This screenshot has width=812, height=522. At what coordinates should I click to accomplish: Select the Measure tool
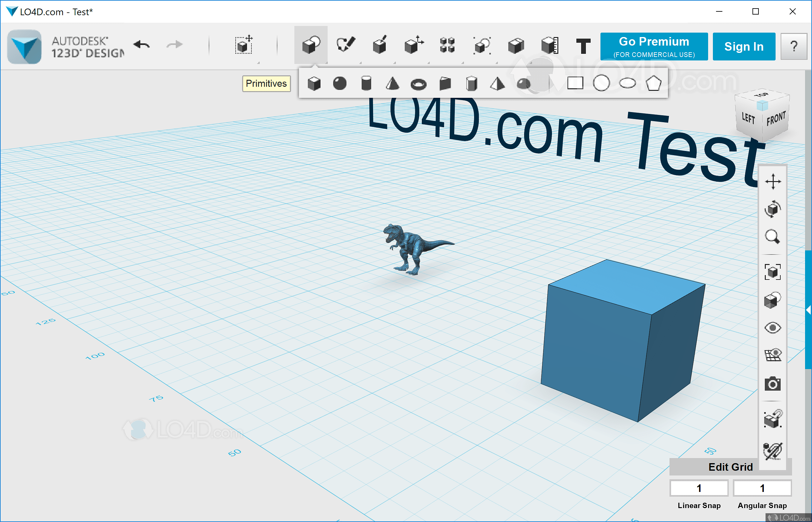coord(549,45)
